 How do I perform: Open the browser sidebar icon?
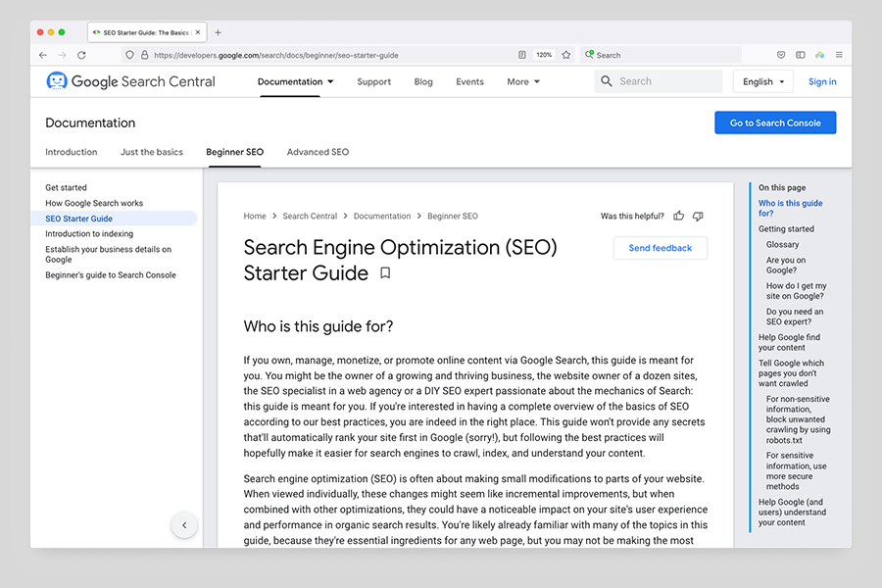(801, 55)
